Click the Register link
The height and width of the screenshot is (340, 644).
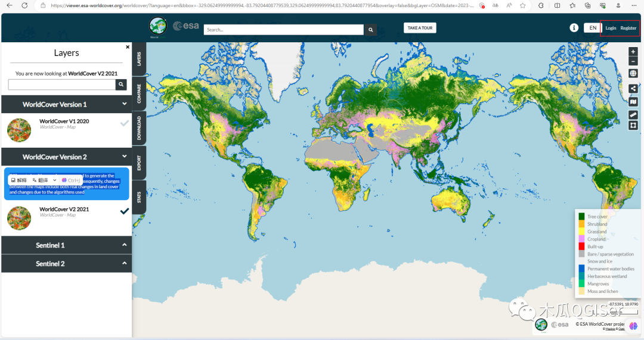coord(628,29)
